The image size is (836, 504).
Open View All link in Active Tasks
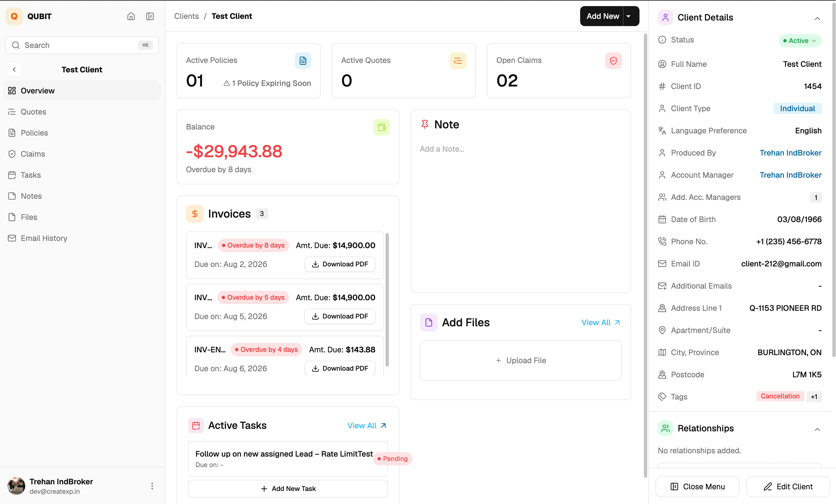pos(366,426)
